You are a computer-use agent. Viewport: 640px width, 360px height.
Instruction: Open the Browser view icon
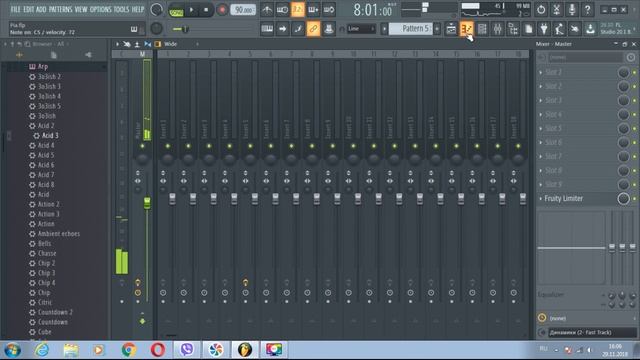click(x=513, y=29)
